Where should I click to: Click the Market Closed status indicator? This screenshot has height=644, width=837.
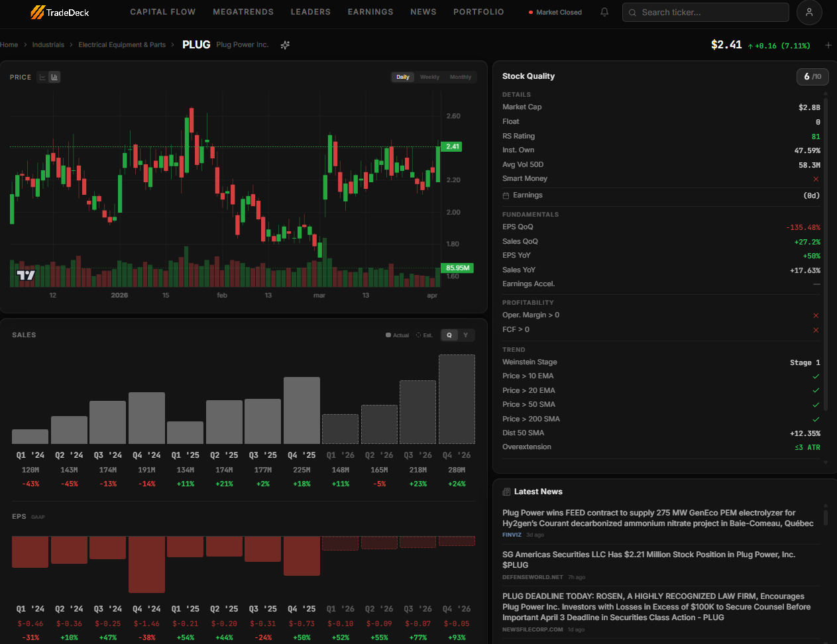(555, 13)
